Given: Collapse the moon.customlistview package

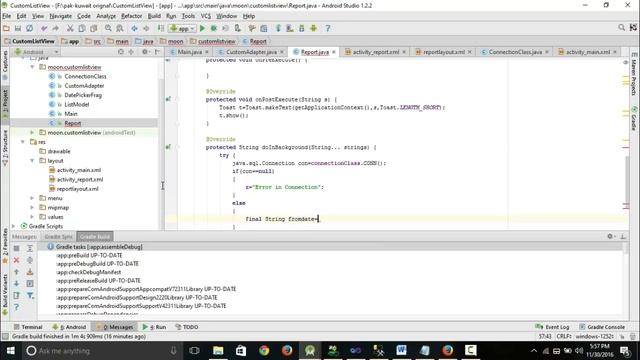Looking at the screenshot, I should (32, 67).
